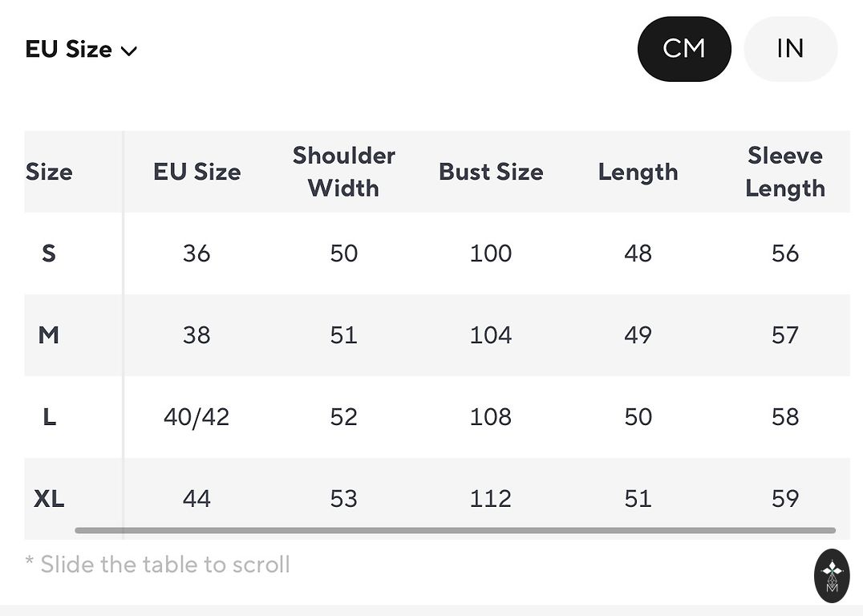Click the 'Slide the table to scroll' hint
Image resolution: width=863 pixels, height=616 pixels.
click(x=157, y=565)
